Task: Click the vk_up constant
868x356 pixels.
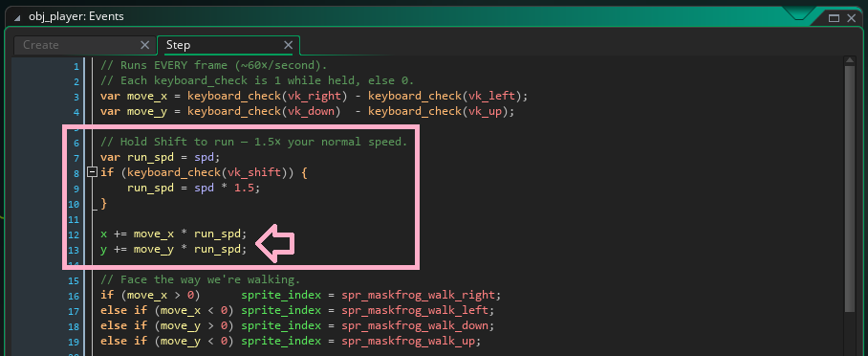Action: (485, 111)
